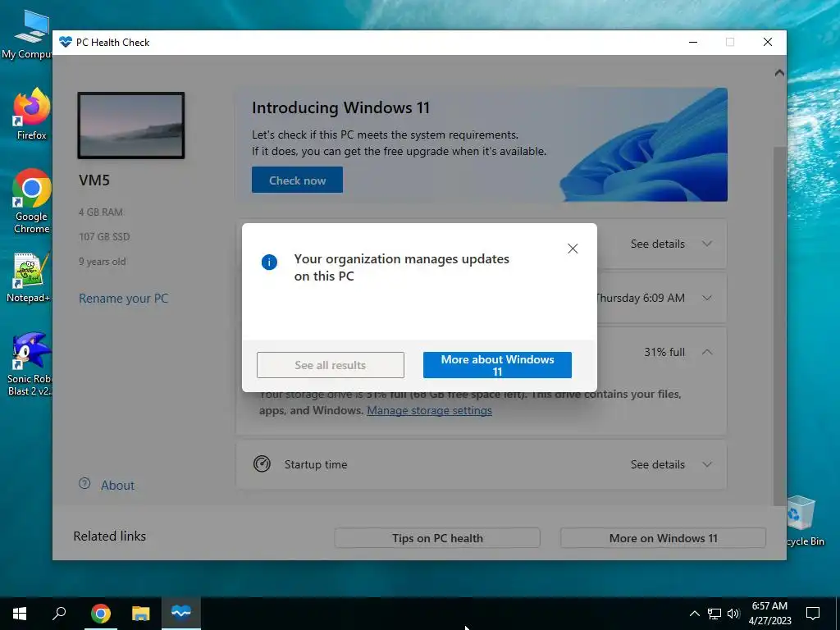The image size is (840, 630).
Task: Select the Sonic Robo Blast 2 shortcut
Action: [30, 364]
